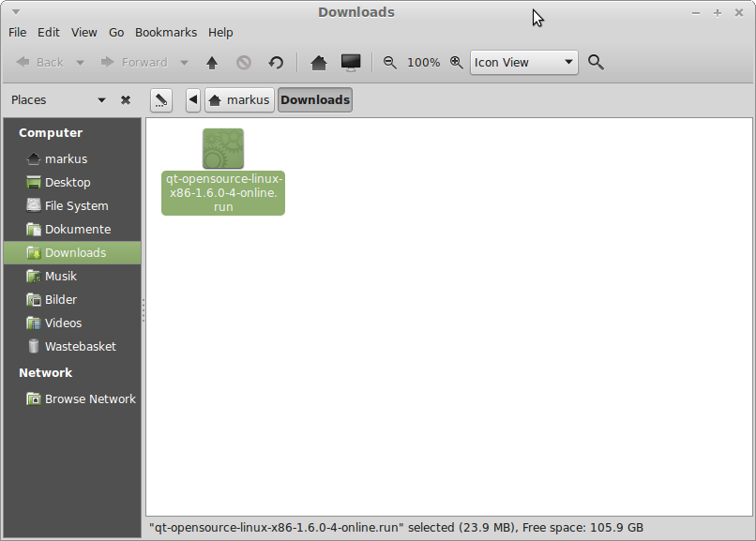Expand the Forward history dropdown arrow
This screenshot has height=541, width=756.
pyautogui.click(x=184, y=63)
